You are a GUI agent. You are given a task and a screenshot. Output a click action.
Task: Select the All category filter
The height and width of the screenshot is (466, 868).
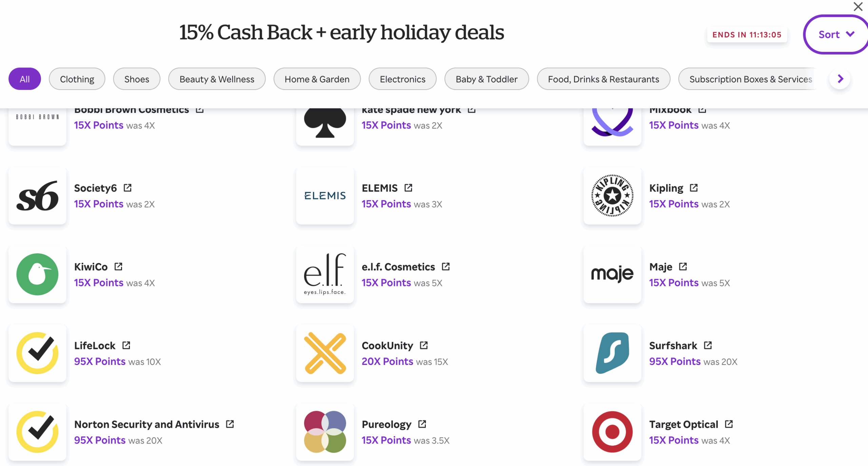click(25, 79)
